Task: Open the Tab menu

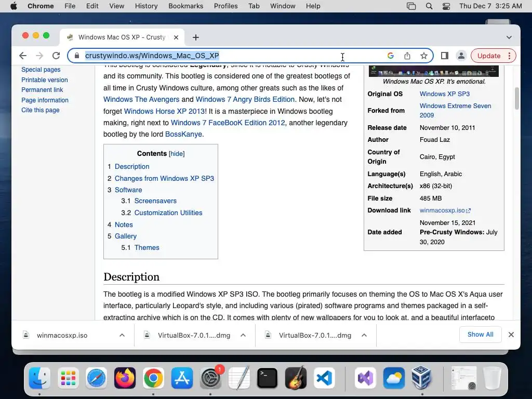Action: point(254,6)
